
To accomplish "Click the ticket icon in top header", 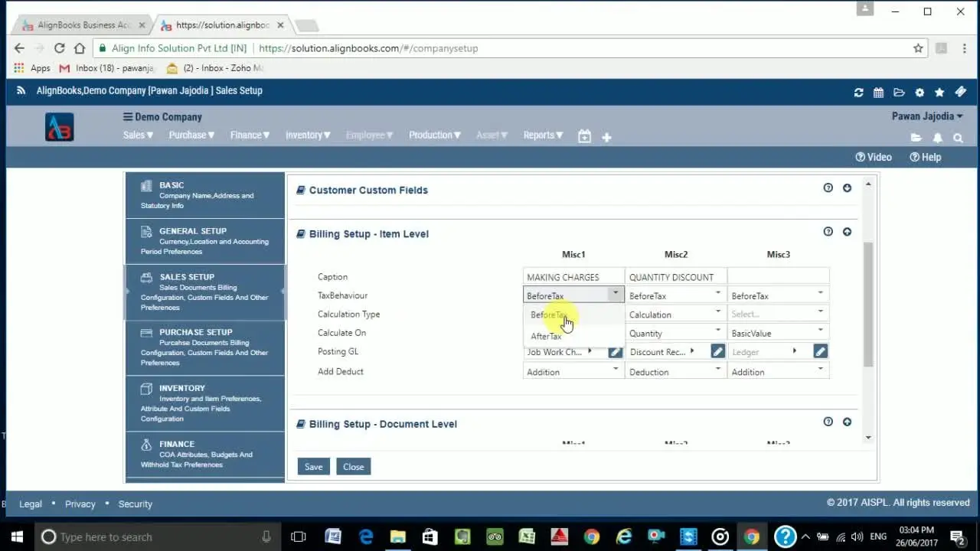I will (961, 92).
